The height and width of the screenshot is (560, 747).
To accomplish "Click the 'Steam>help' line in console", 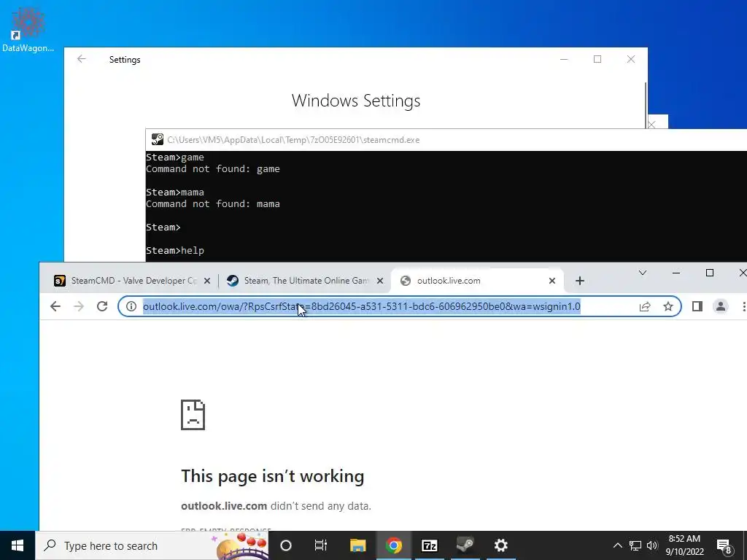I will (175, 251).
